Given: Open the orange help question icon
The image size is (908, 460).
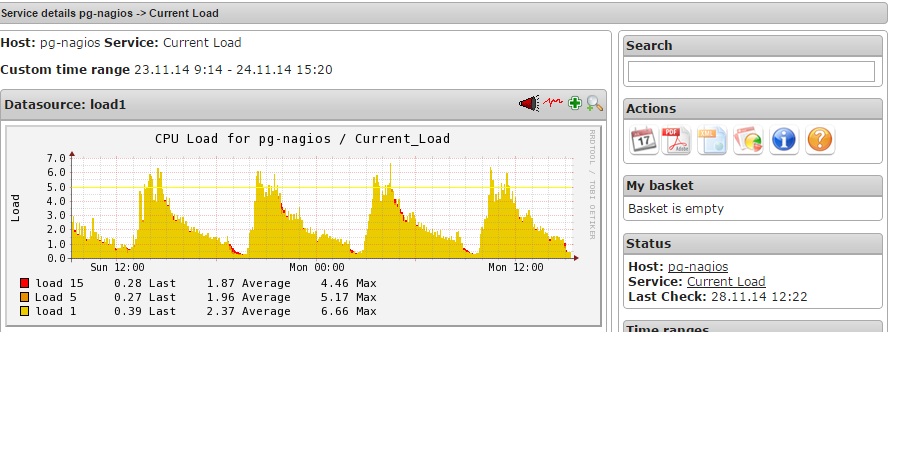Looking at the screenshot, I should tap(819, 140).
